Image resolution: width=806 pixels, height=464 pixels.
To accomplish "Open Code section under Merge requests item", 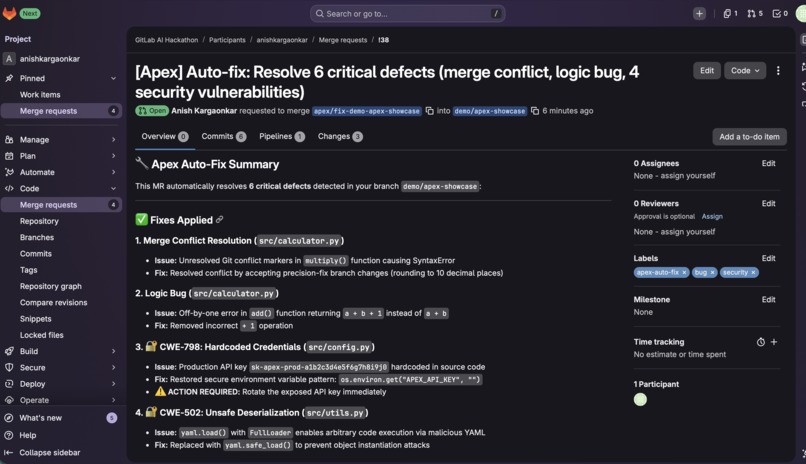I will coord(61,205).
